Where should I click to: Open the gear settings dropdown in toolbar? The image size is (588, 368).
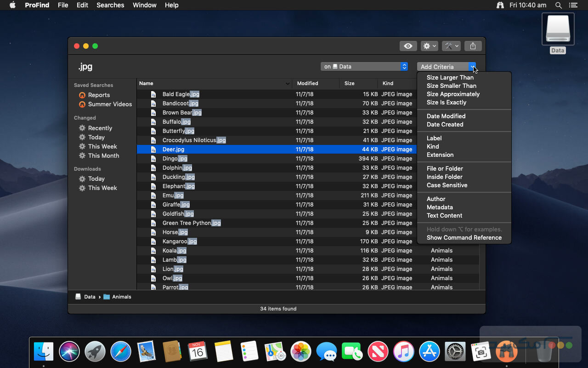(x=430, y=46)
